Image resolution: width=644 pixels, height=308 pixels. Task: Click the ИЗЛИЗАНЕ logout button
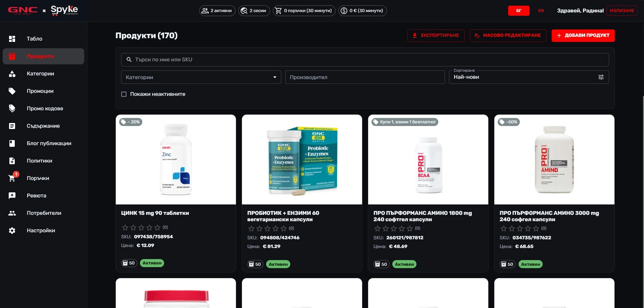click(x=622, y=11)
